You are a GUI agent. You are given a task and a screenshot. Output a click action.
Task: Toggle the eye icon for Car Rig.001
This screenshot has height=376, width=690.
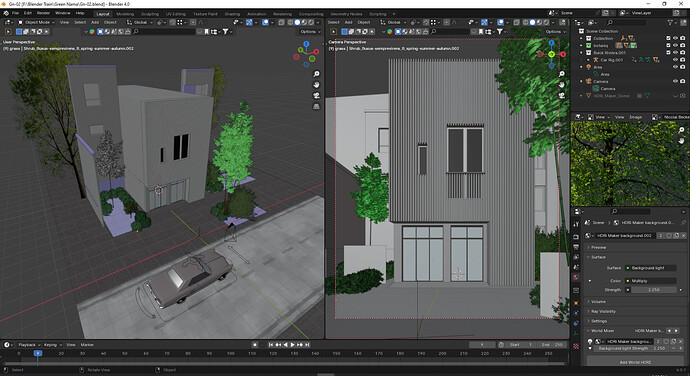pyautogui.click(x=675, y=59)
